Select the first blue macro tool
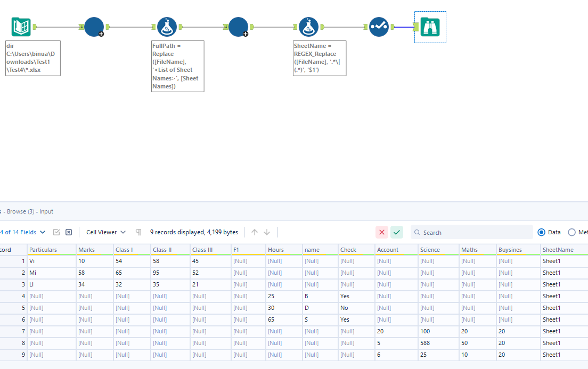Viewport: 588px width, 369px height. pyautogui.click(x=93, y=27)
